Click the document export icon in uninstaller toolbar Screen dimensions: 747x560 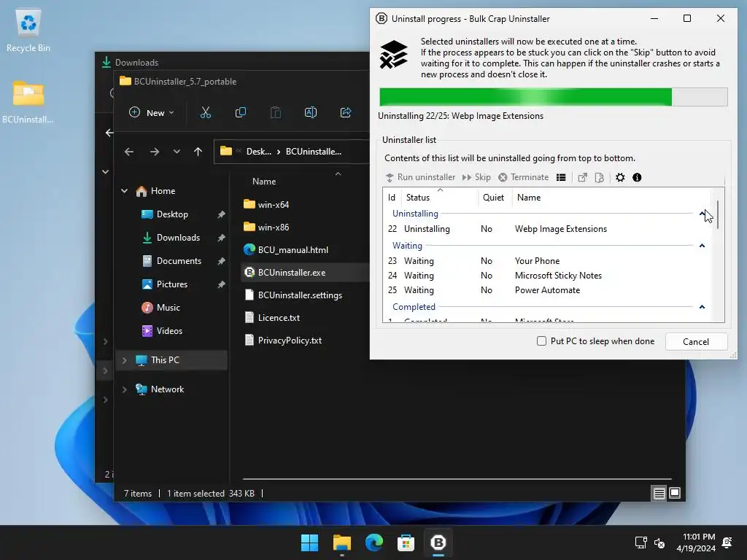click(600, 178)
